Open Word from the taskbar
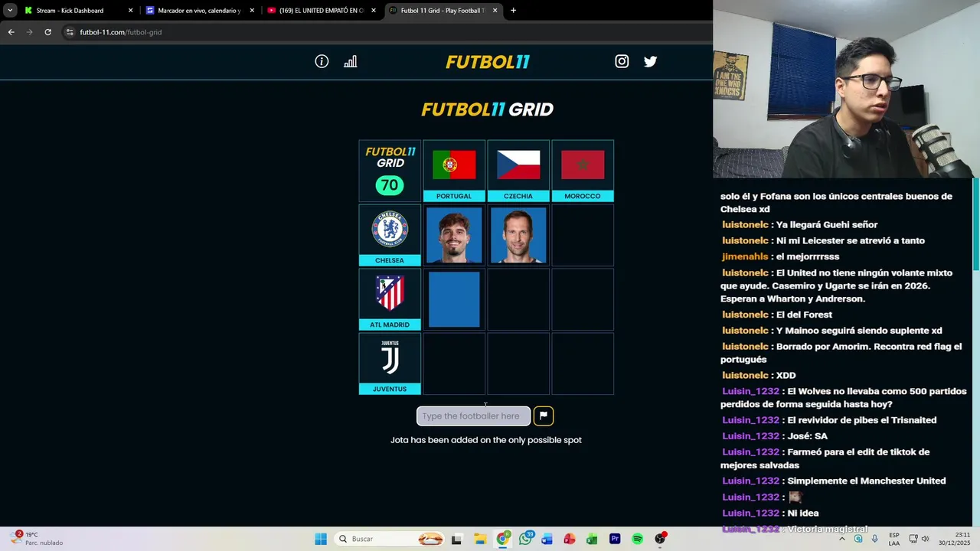The height and width of the screenshot is (551, 980). point(547,539)
